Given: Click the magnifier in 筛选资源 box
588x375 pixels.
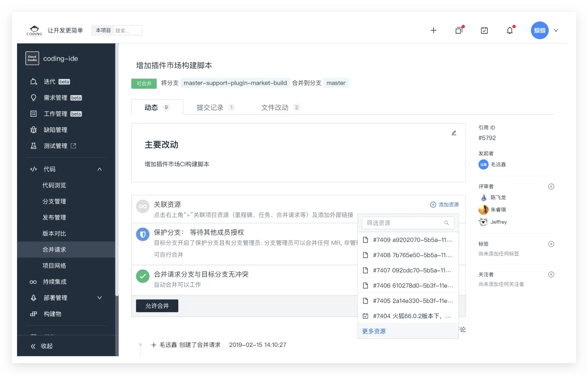Looking at the screenshot, I should [x=447, y=223].
